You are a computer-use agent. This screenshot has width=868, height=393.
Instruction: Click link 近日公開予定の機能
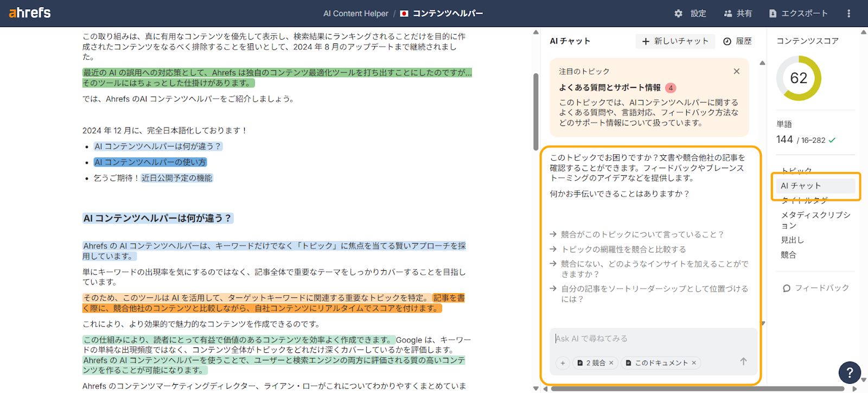[x=177, y=178]
